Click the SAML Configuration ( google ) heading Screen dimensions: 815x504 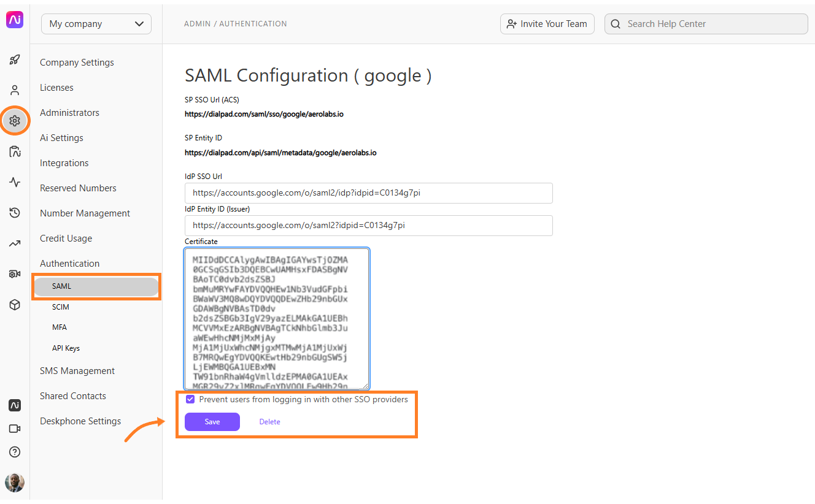[x=308, y=75]
